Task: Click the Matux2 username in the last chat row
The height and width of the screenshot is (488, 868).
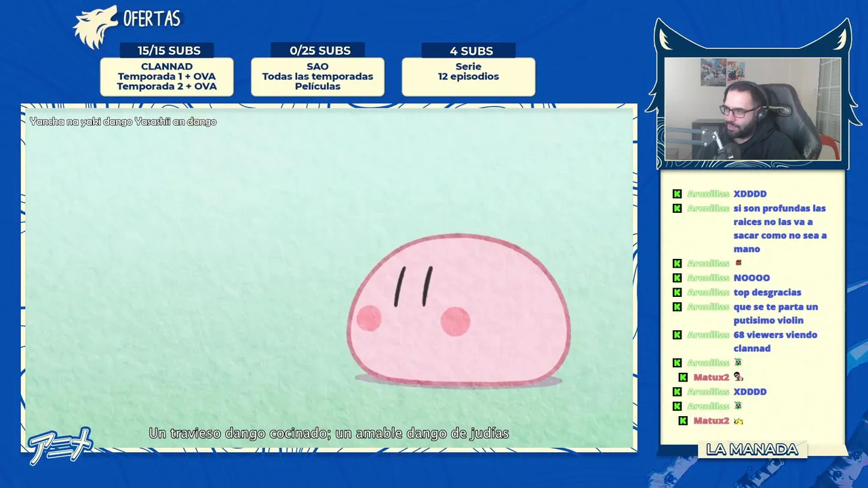Action: [x=711, y=421]
